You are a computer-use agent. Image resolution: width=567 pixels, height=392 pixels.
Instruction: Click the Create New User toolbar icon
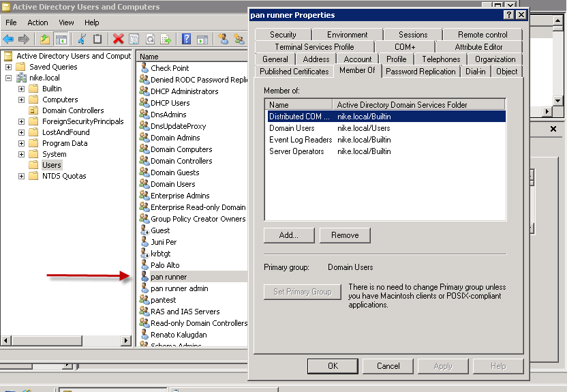[x=224, y=40]
